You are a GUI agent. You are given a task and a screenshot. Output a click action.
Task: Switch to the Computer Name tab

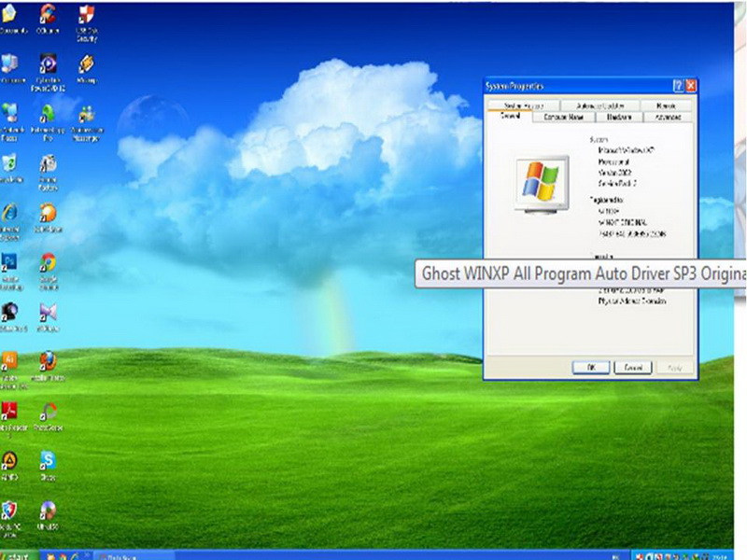(x=564, y=118)
